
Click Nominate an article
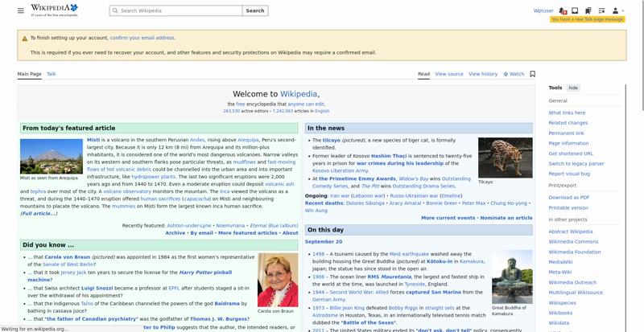[506, 218]
